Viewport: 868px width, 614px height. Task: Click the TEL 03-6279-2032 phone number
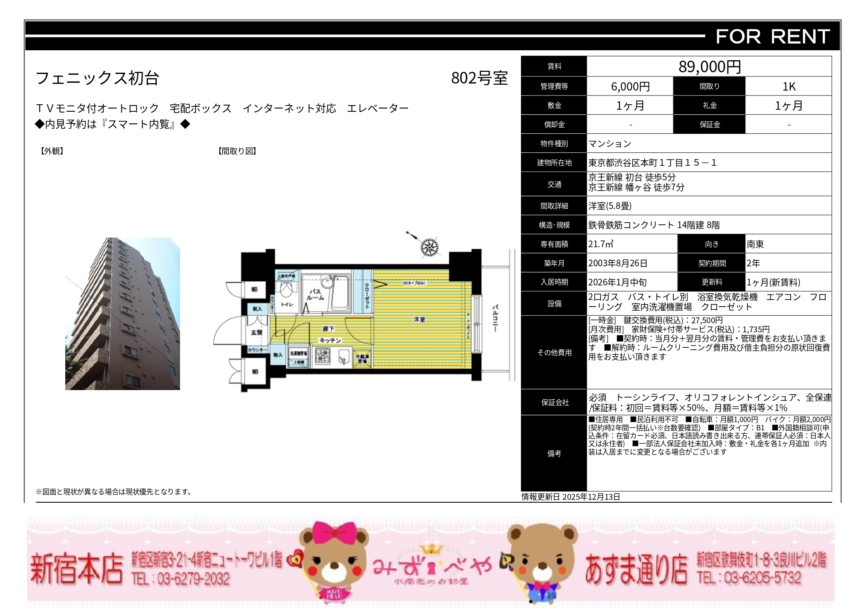coord(181,579)
